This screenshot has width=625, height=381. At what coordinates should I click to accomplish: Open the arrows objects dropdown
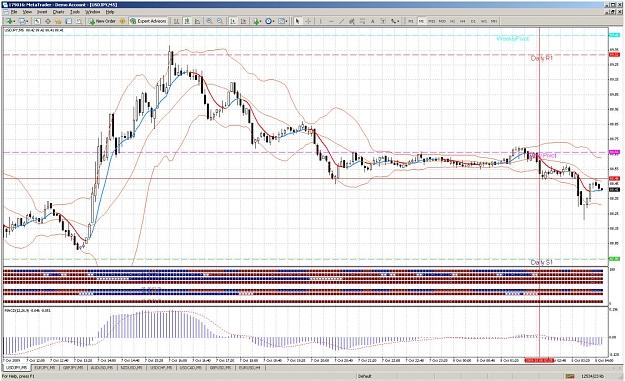pos(395,21)
